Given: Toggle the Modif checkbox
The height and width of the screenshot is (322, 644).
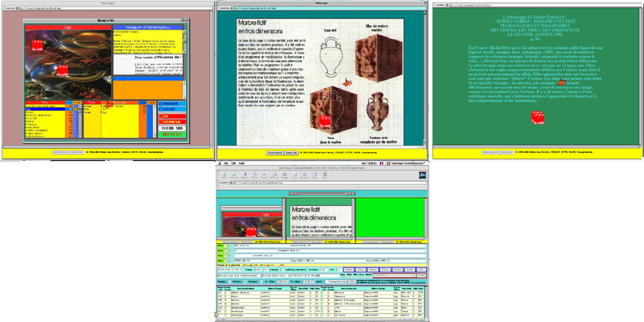Looking at the screenshot, I should pyautogui.click(x=368, y=277).
